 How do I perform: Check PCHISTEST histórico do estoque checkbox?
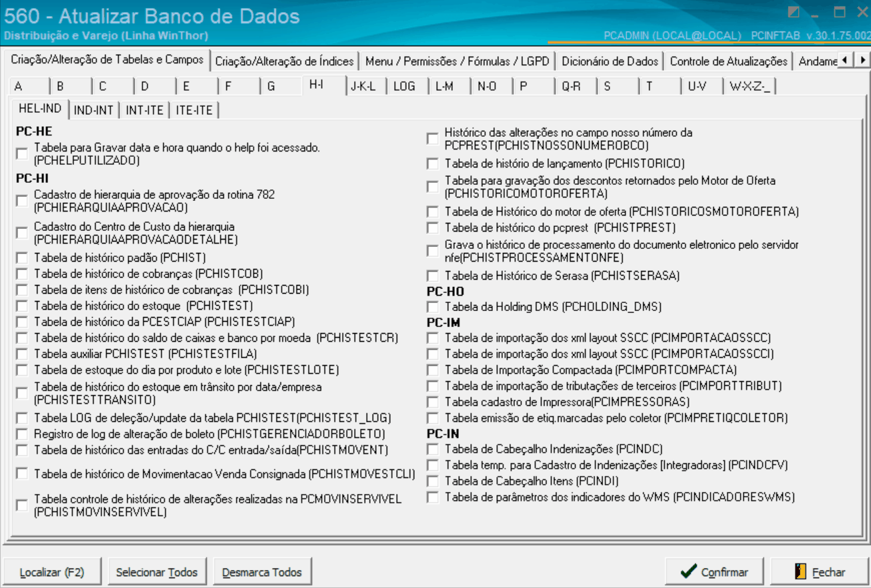click(x=22, y=306)
